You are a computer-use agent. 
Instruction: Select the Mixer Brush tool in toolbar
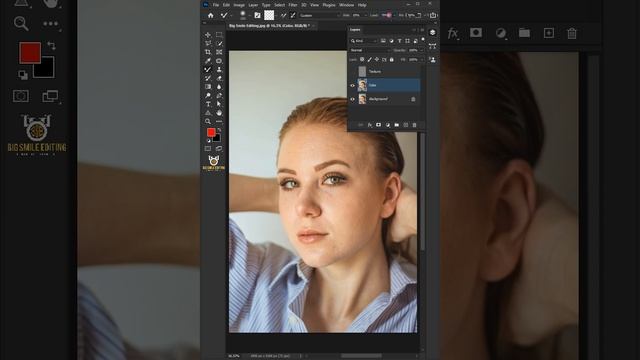coord(208,69)
